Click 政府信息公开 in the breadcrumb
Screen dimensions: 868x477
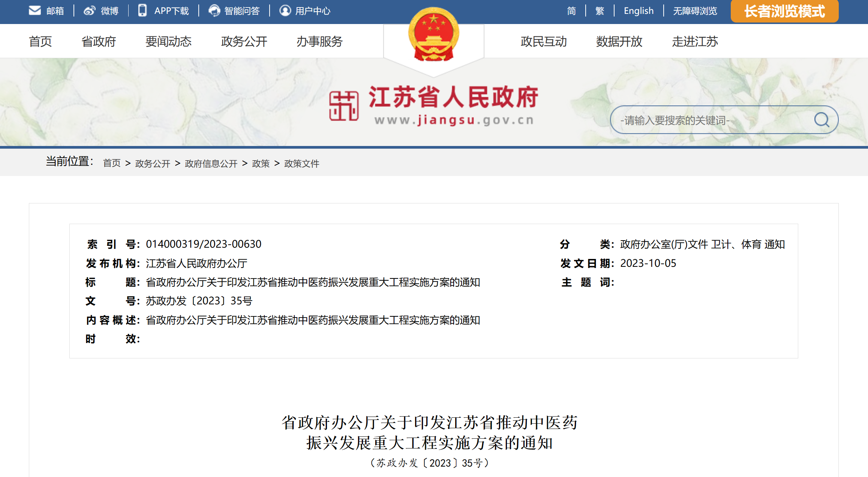pyautogui.click(x=211, y=163)
